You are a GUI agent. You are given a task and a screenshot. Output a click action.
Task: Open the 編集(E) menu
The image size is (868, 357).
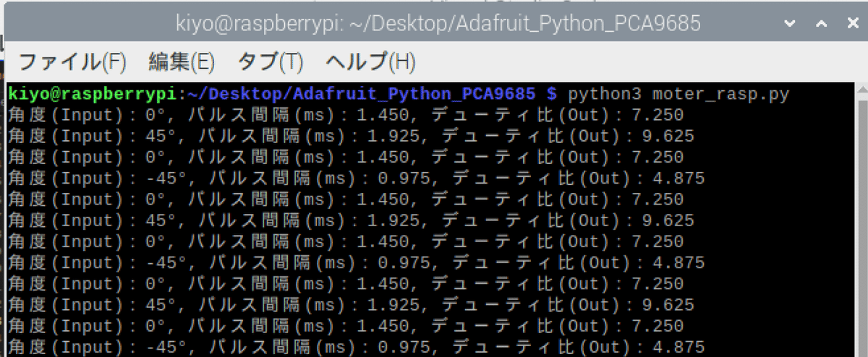pos(182,62)
